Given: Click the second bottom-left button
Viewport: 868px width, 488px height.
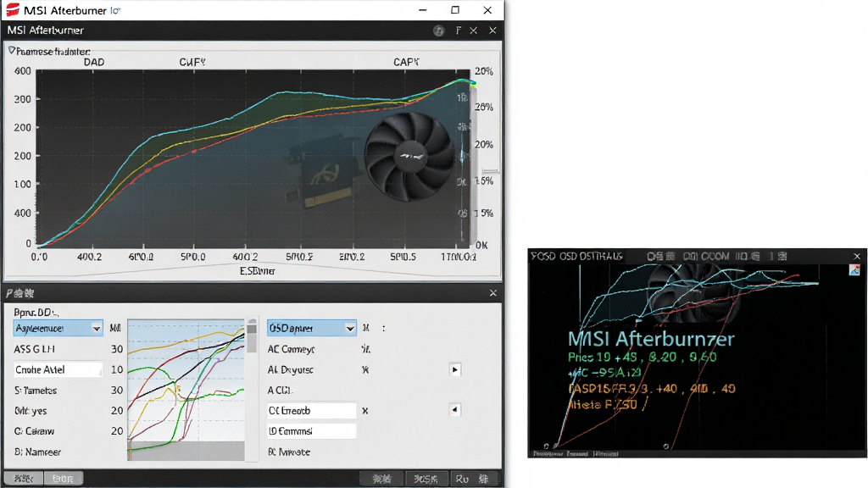Looking at the screenshot, I should coord(63,478).
